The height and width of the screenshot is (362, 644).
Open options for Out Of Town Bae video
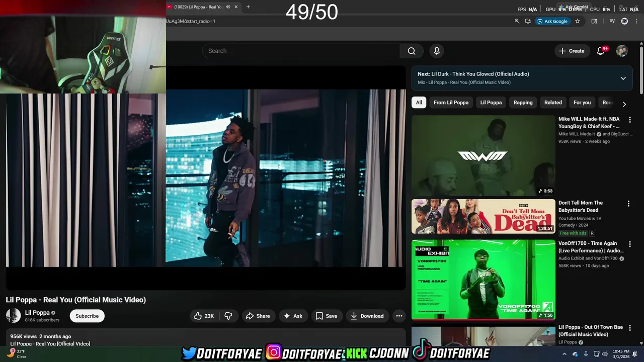pyautogui.click(x=629, y=328)
